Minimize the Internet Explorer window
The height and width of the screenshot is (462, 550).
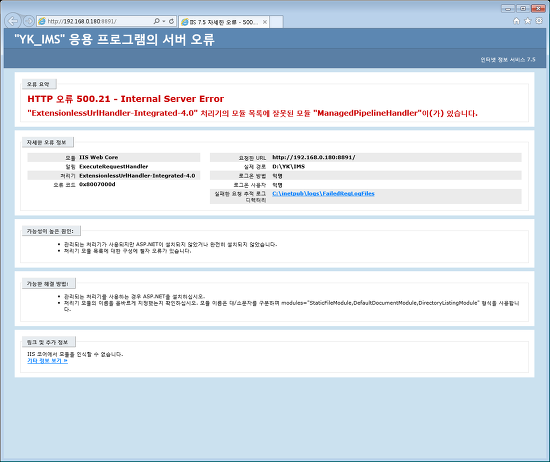tap(508, 8)
